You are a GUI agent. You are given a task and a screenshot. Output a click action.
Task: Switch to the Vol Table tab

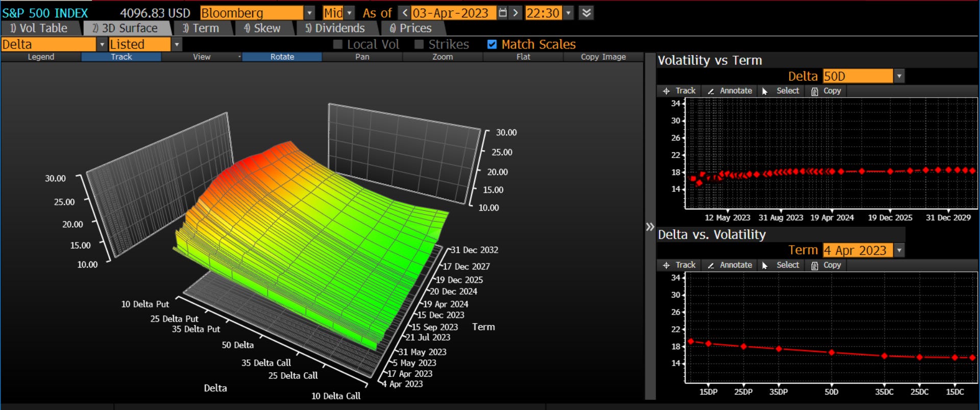39,28
